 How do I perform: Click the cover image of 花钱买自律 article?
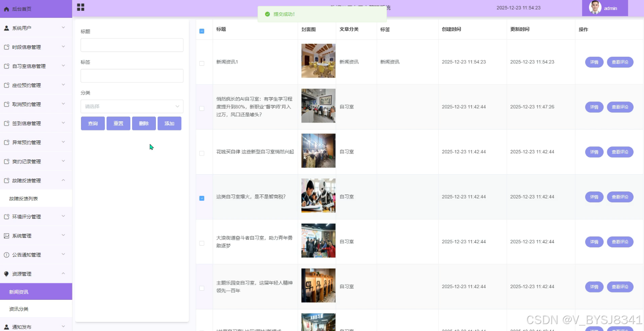tap(318, 151)
